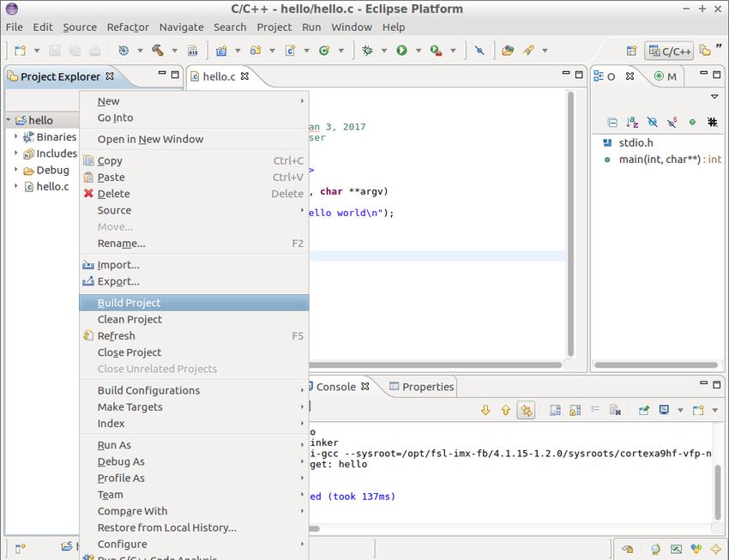Screen dimensions: 729x560
Task: Toggle Skip All Breakpoints in toolbar
Action: click(479, 51)
